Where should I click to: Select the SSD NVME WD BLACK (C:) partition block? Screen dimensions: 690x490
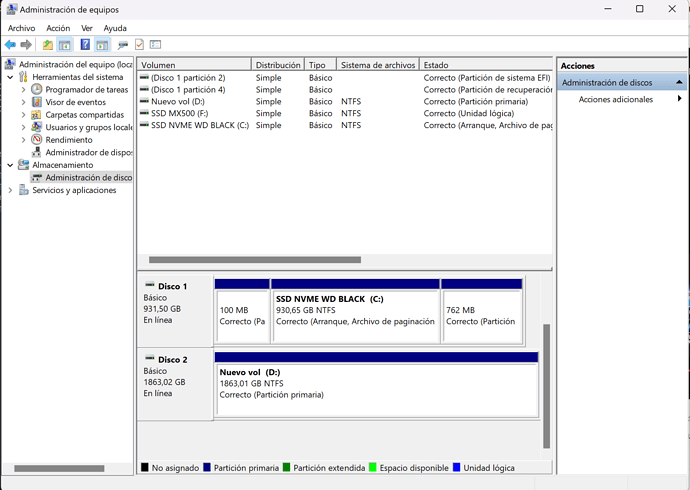click(356, 311)
